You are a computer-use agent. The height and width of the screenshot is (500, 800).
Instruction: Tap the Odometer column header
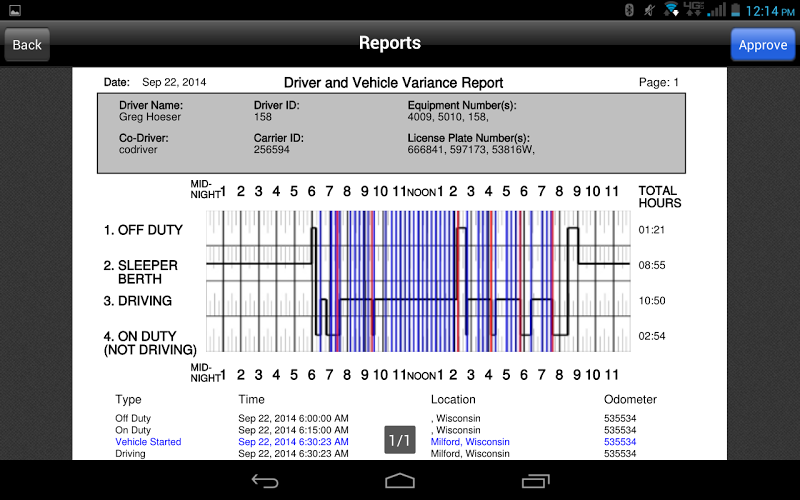point(630,399)
